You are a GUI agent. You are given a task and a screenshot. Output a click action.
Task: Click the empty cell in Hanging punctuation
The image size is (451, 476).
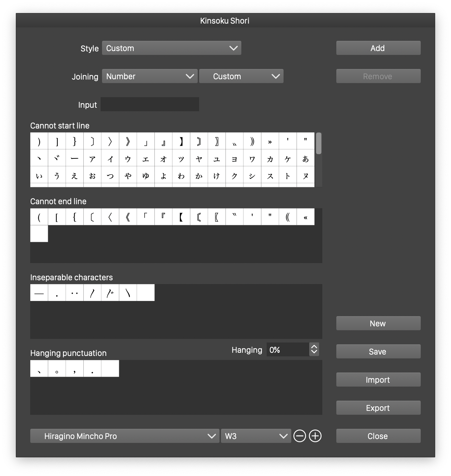110,369
